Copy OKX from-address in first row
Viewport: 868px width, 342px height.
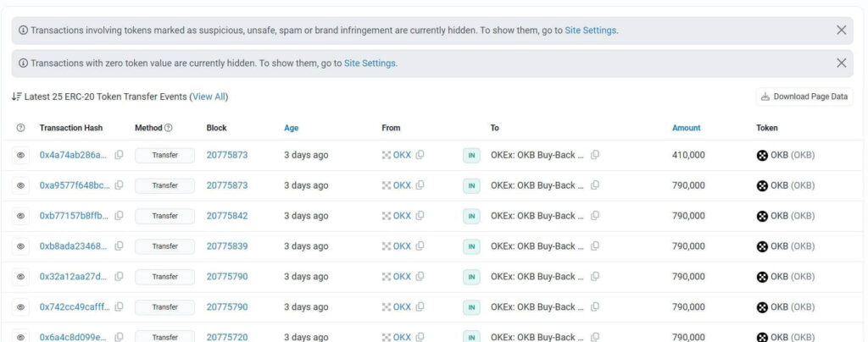[420, 155]
